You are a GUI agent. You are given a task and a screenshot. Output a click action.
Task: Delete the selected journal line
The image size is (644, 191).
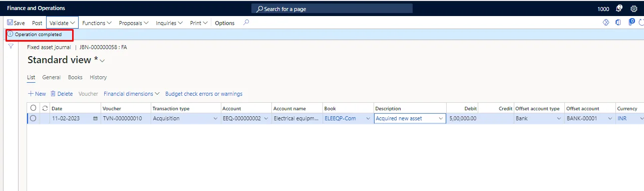tap(62, 94)
